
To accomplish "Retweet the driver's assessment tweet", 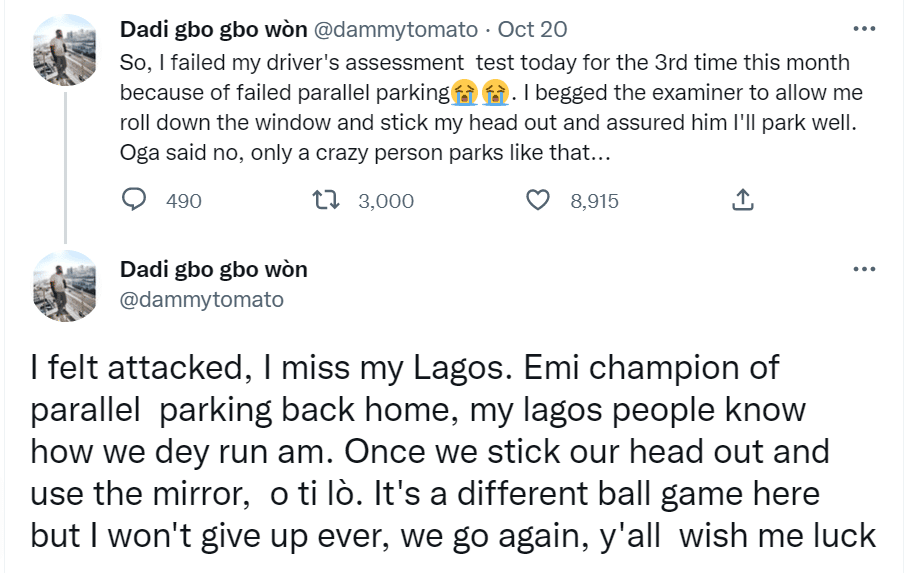I will pyautogui.click(x=326, y=201).
